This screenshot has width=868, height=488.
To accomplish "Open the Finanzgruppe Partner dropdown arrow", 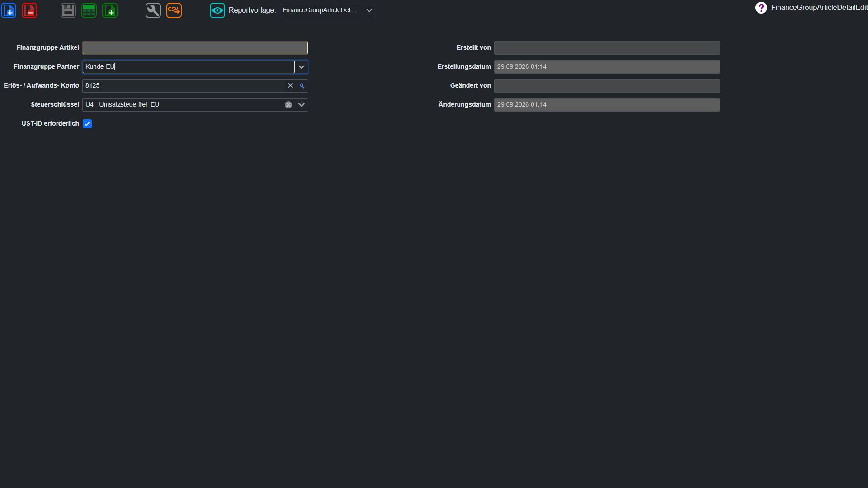I will tap(302, 67).
